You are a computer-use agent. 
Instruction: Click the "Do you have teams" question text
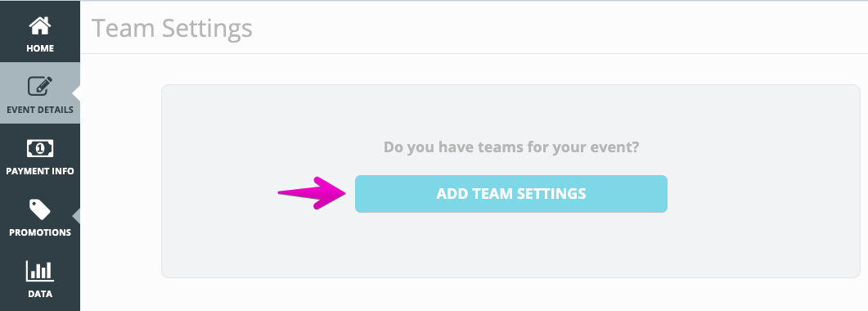(x=511, y=147)
